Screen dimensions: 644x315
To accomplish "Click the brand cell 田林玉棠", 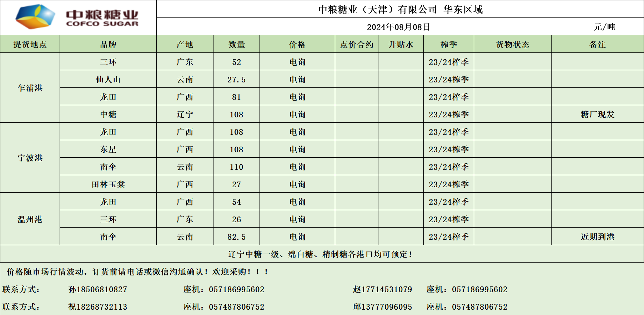I will [108, 184].
